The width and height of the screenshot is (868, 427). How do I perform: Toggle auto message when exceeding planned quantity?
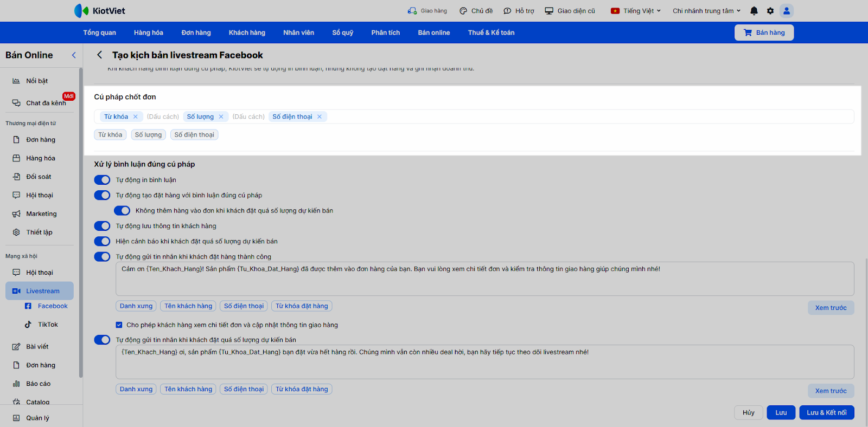point(102,340)
